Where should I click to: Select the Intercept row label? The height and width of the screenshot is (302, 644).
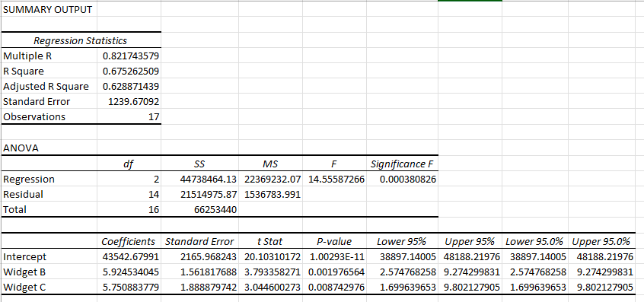pos(49,257)
